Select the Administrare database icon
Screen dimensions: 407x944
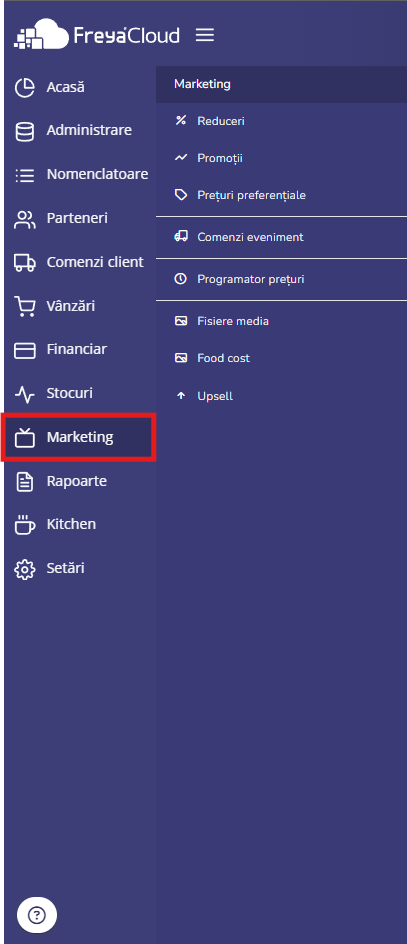pyautogui.click(x=25, y=131)
